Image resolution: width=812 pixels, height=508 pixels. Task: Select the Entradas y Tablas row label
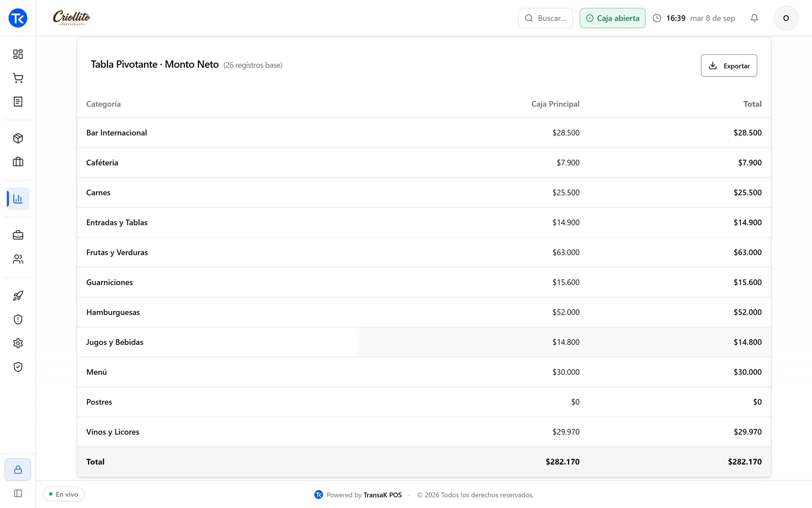coord(117,222)
